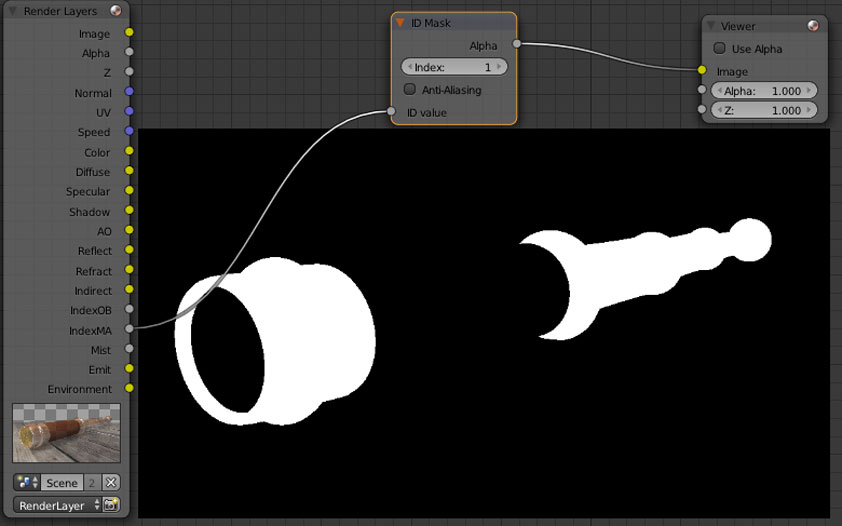Image resolution: width=842 pixels, height=526 pixels.
Task: Collapse the ID Mask node
Action: click(x=401, y=22)
